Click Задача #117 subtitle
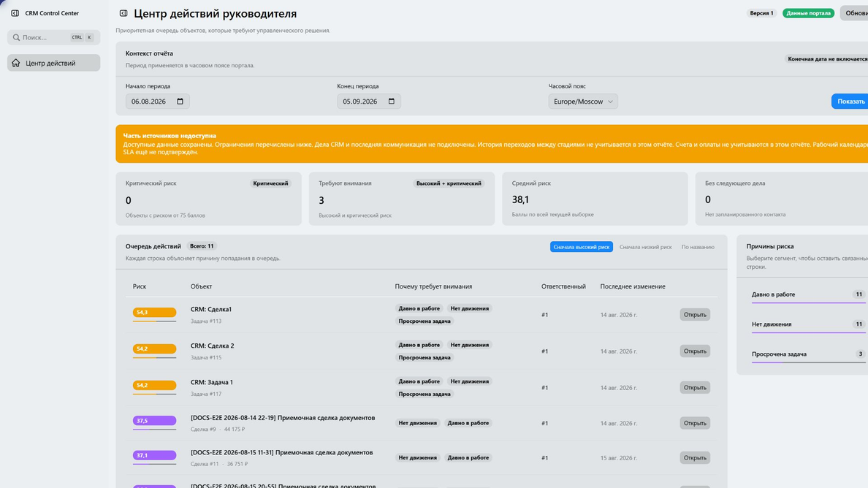868x488 pixels. 206,394
